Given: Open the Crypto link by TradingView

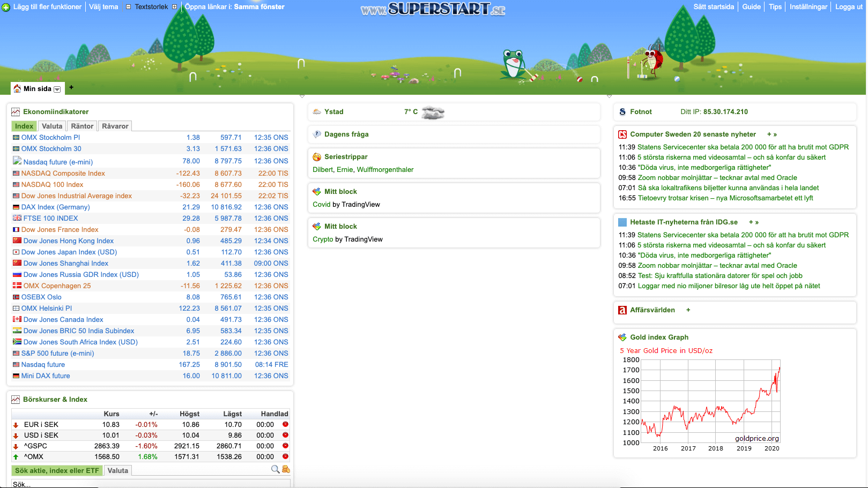Looking at the screenshot, I should pyautogui.click(x=323, y=239).
